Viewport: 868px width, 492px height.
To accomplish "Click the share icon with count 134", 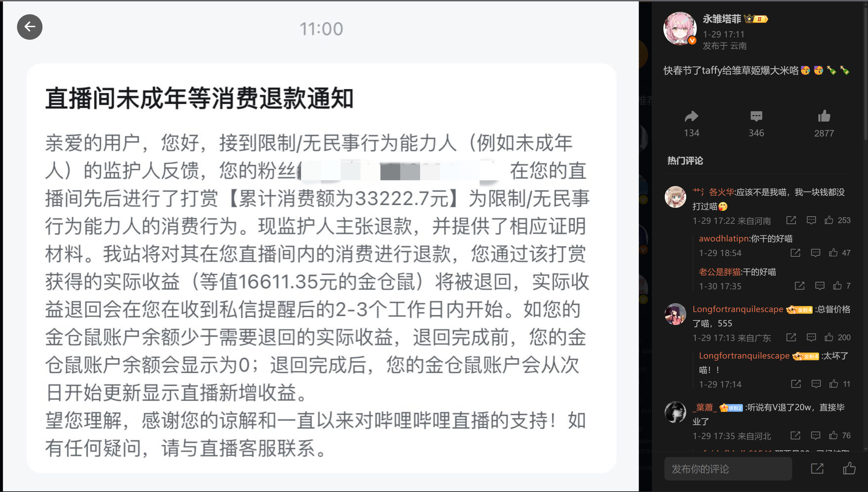I will point(691,117).
